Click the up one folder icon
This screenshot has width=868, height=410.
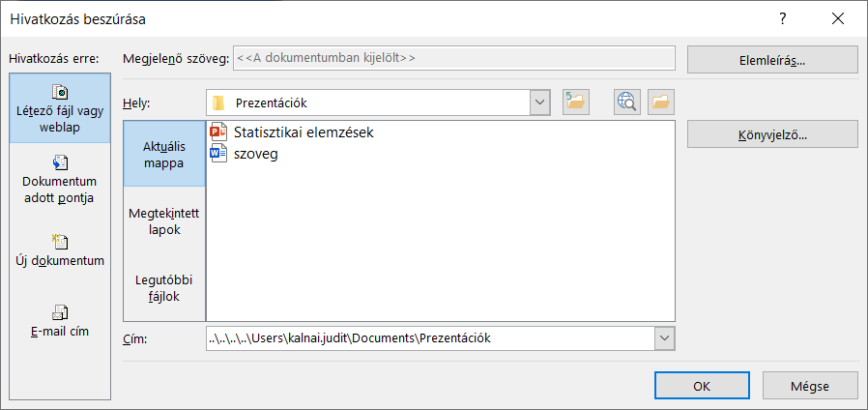576,102
